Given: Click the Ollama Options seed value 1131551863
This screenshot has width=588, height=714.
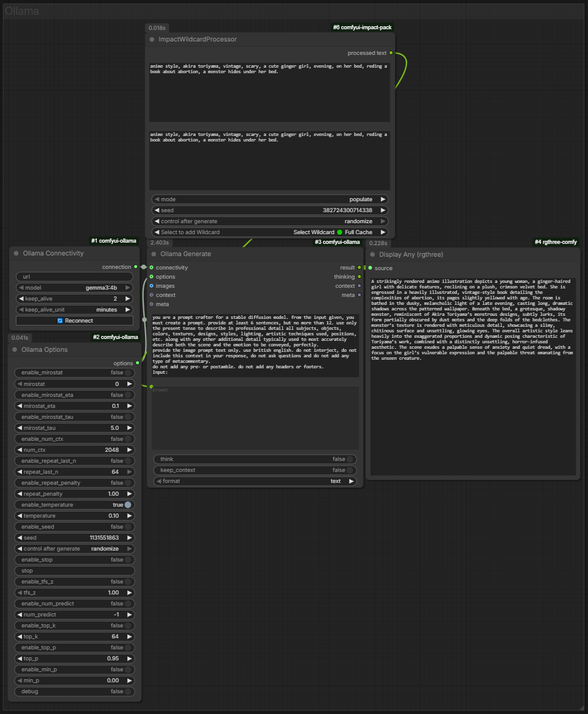Looking at the screenshot, I should coord(104,538).
